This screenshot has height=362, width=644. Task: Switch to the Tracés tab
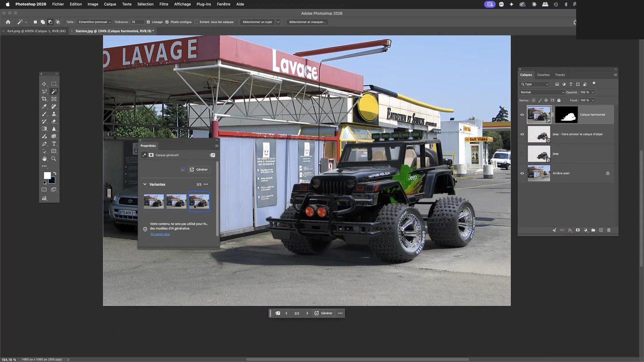pos(560,75)
